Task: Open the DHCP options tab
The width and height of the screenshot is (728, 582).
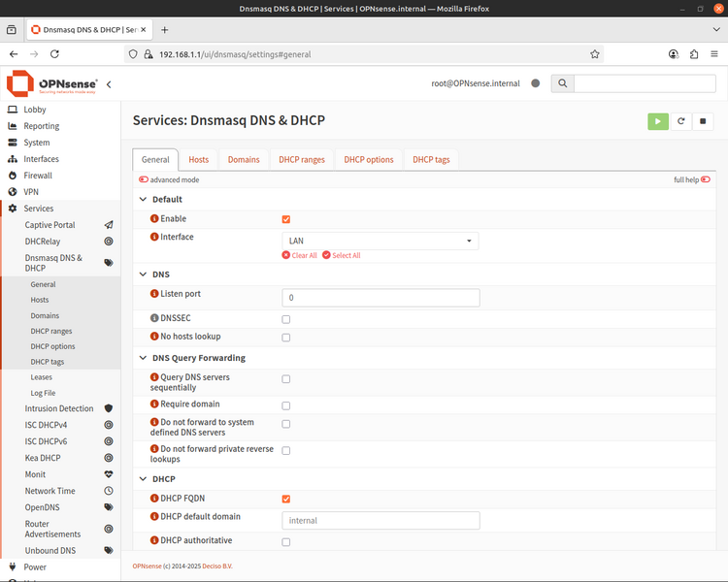Action: click(x=369, y=160)
